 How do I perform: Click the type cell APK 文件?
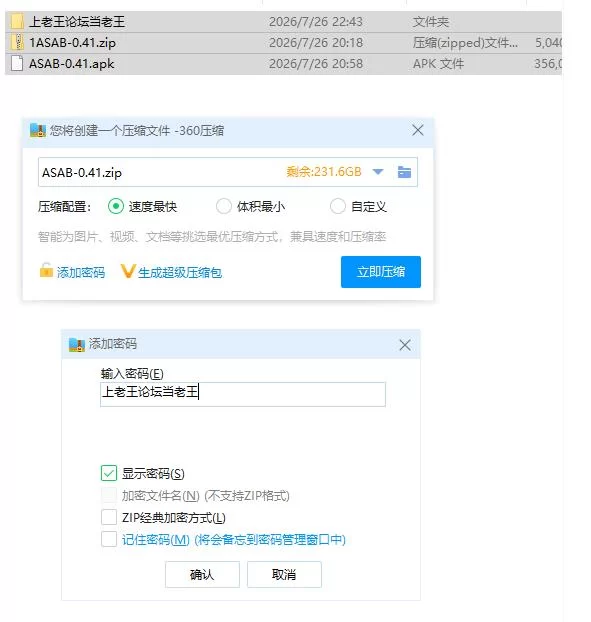click(x=438, y=63)
